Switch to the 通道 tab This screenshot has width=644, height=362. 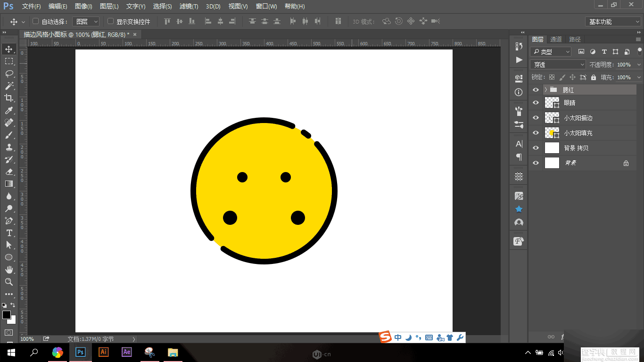[556, 39]
